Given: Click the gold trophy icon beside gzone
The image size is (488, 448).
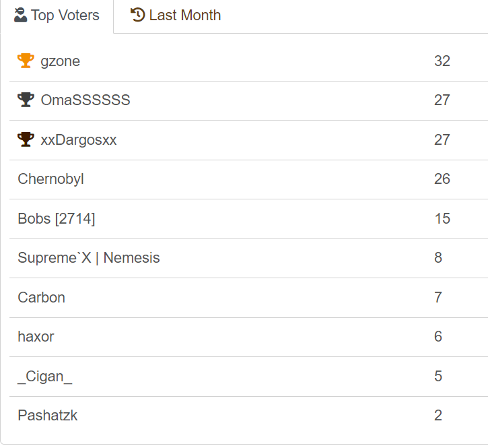Looking at the screenshot, I should point(26,61).
